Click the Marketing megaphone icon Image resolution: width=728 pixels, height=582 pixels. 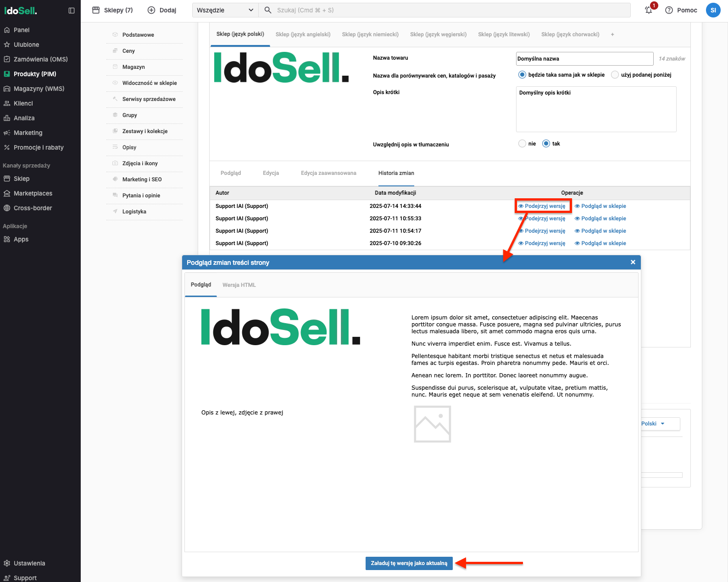[7, 133]
